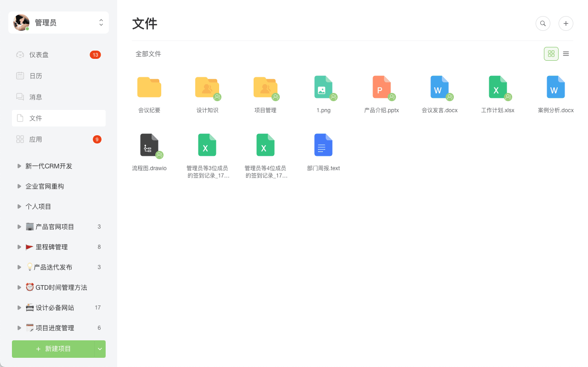This screenshot has height=367, width=588.
Task: Toggle grid view for files
Action: tap(551, 53)
